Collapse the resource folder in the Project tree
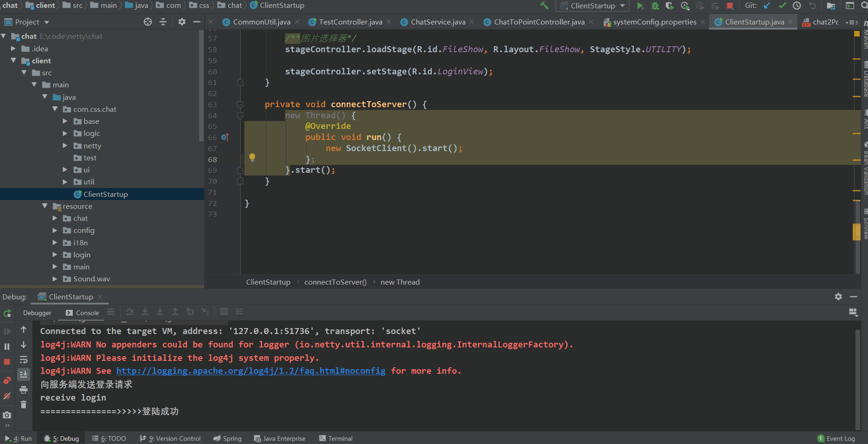The height and width of the screenshot is (444, 868). (x=45, y=206)
